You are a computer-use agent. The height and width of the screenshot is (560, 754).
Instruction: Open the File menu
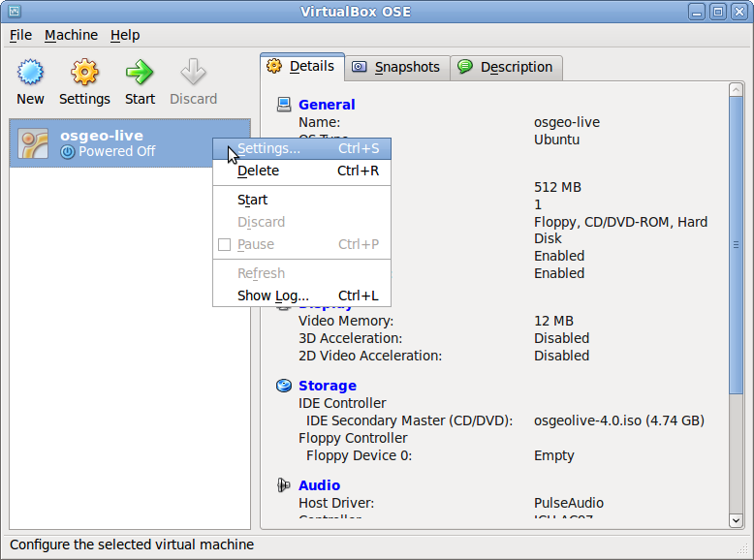20,35
